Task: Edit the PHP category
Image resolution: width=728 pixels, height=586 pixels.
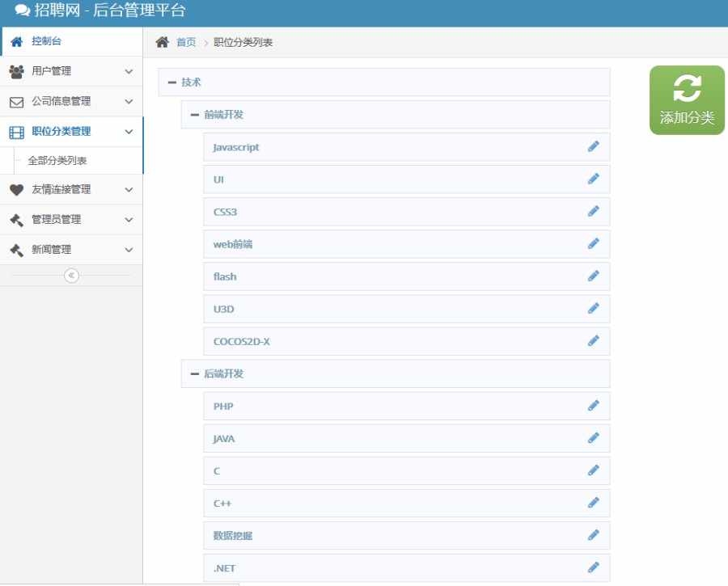Action: click(594, 406)
